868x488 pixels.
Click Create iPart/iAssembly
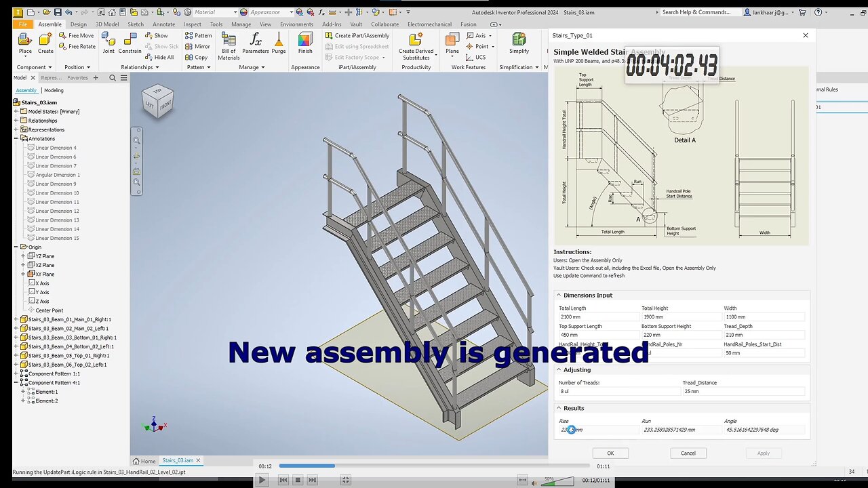coord(357,35)
